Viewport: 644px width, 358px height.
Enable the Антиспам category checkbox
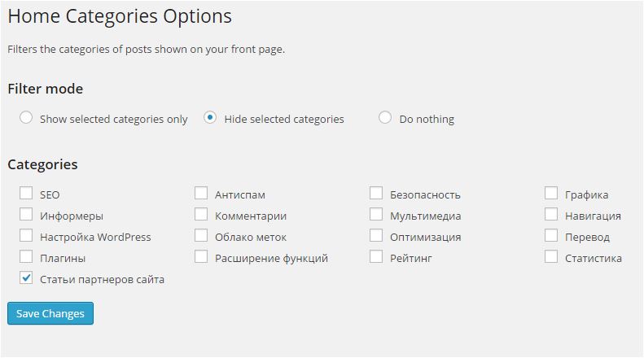click(x=201, y=194)
